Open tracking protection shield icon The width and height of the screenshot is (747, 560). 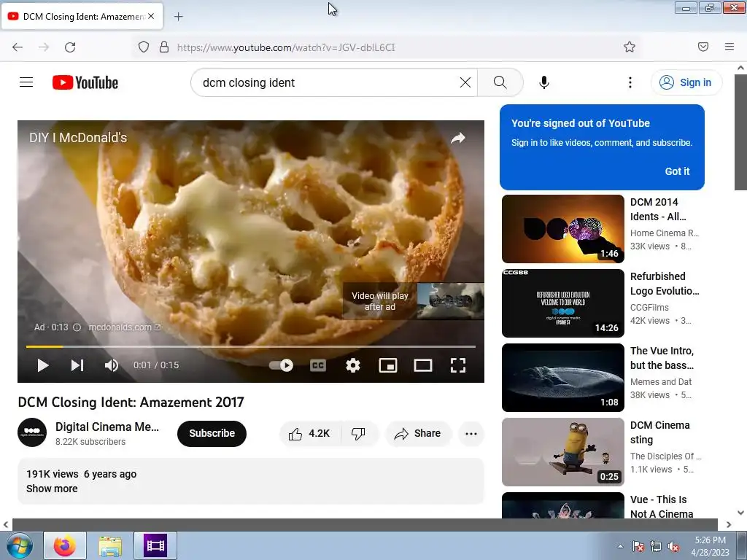tap(144, 47)
